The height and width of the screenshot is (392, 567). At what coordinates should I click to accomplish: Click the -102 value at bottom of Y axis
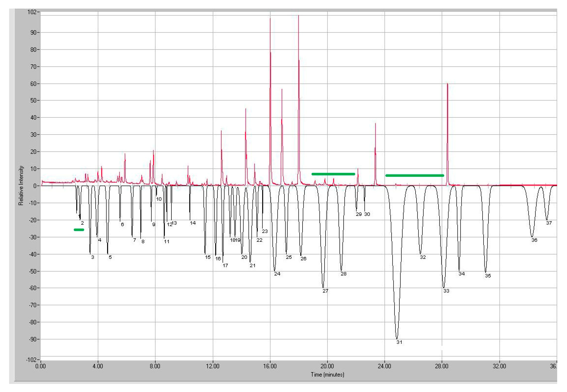[31, 360]
